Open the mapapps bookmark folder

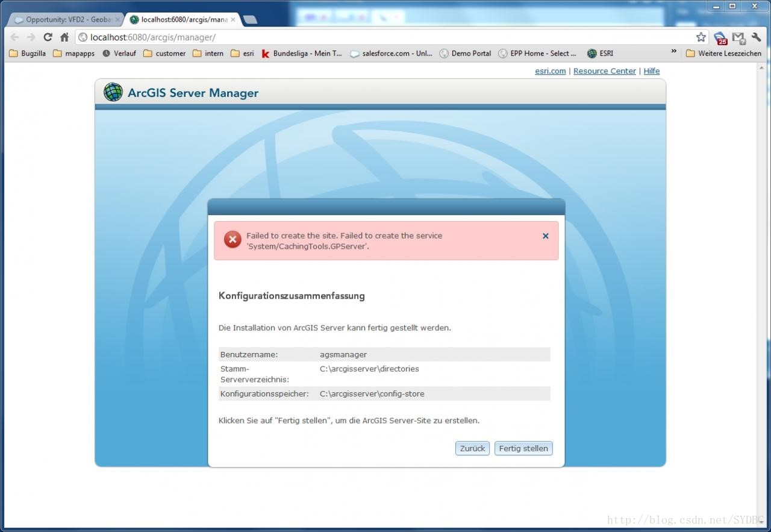[x=74, y=53]
